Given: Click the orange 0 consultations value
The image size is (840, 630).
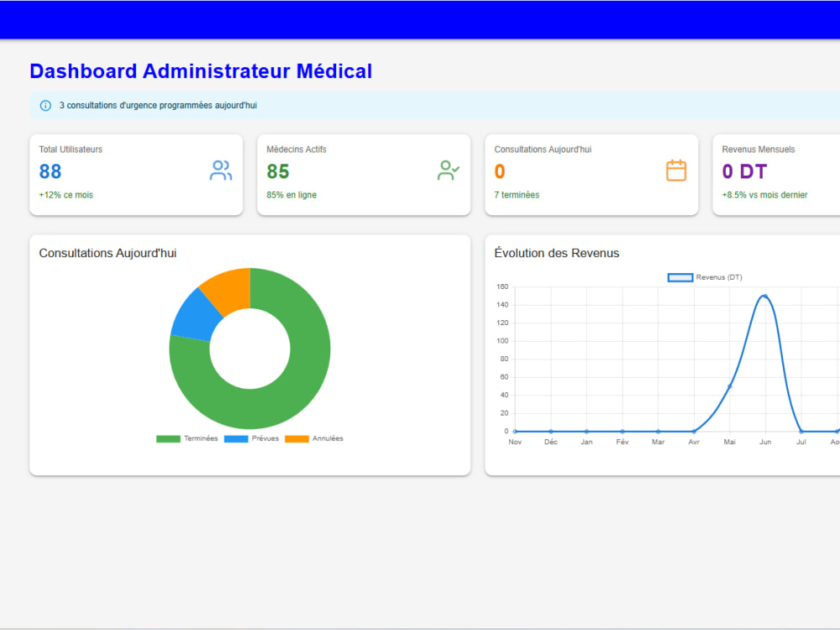Looking at the screenshot, I should pyautogui.click(x=500, y=171).
